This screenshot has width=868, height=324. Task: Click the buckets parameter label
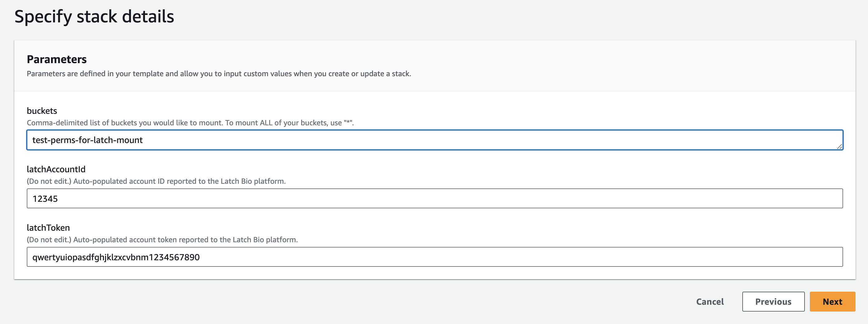(42, 111)
